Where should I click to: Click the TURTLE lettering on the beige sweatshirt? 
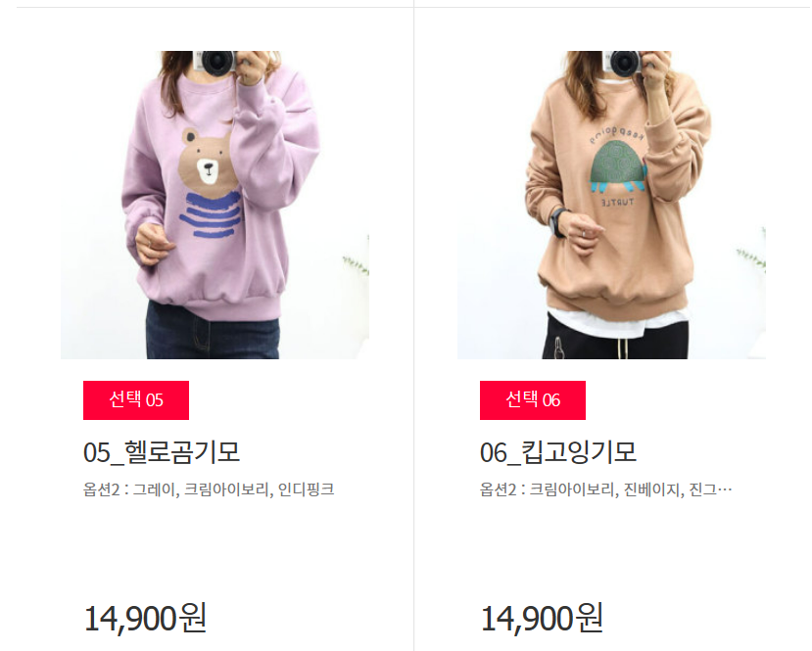(x=617, y=203)
